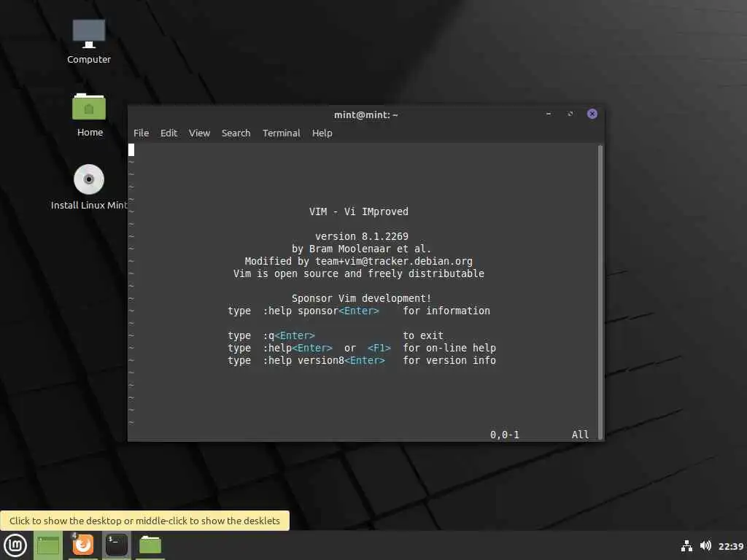Open the Computer desktop icon
This screenshot has width=747, height=560.
click(88, 42)
